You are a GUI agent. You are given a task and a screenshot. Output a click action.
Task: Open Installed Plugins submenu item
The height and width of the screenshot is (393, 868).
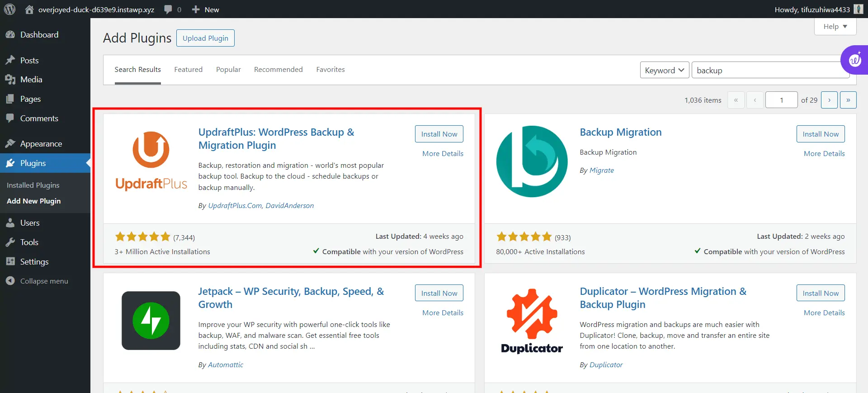pyautogui.click(x=33, y=185)
